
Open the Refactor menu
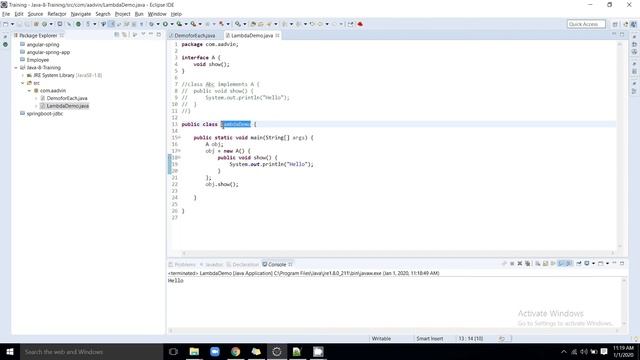coord(57,14)
